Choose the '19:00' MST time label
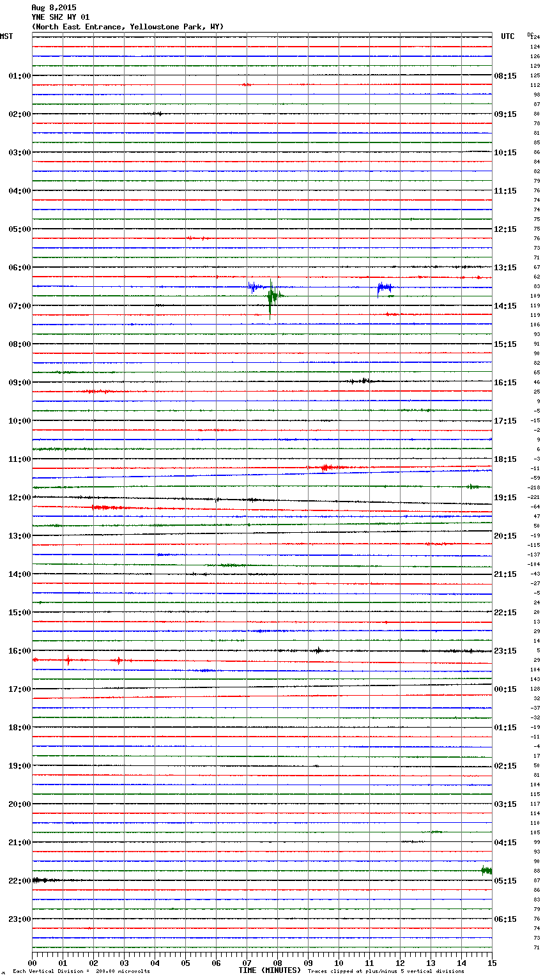543x980 pixels. (19, 766)
